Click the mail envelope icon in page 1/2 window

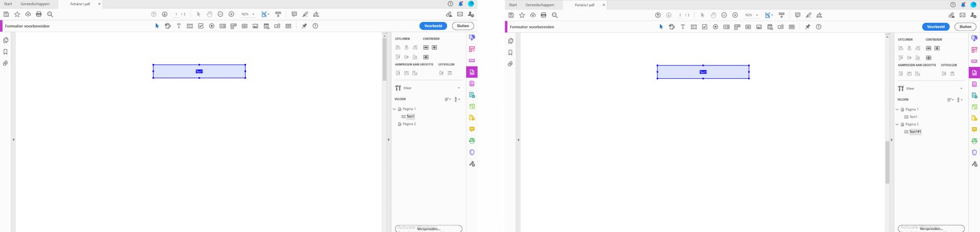tap(460, 14)
